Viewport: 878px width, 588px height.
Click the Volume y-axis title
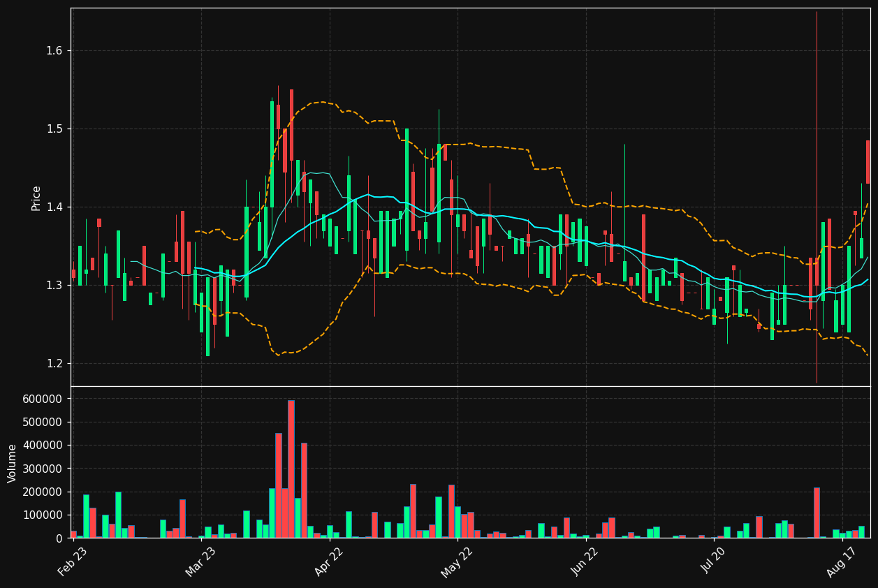(x=13, y=463)
